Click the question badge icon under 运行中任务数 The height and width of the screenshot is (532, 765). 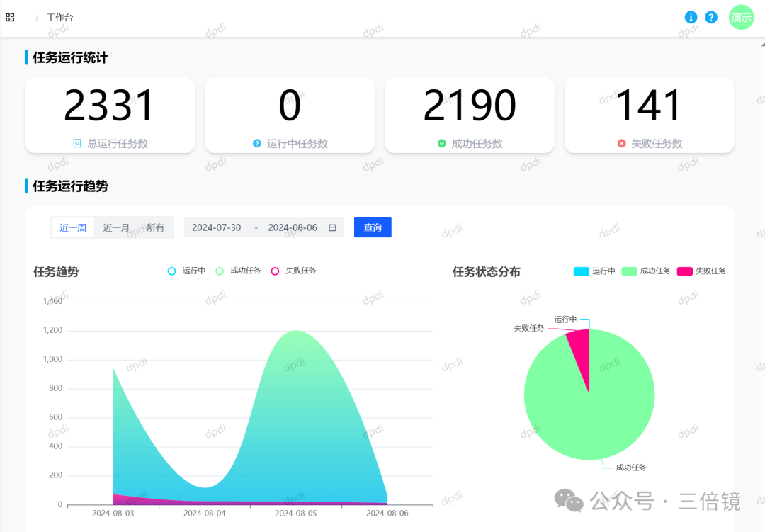pos(256,143)
